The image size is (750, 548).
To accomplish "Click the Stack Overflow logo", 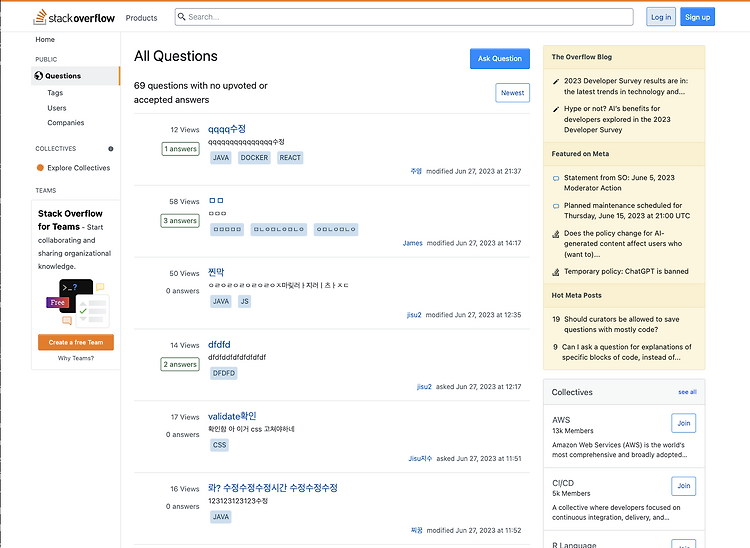I will (74, 17).
